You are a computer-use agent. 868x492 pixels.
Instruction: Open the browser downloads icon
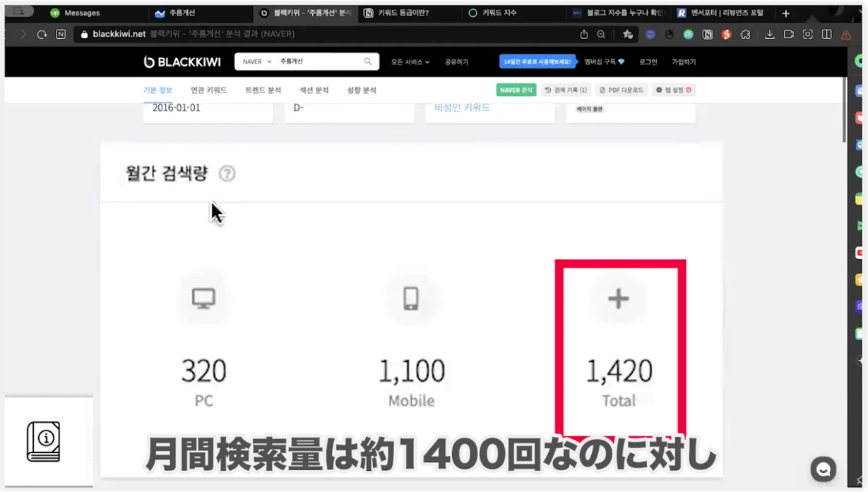[x=769, y=34]
